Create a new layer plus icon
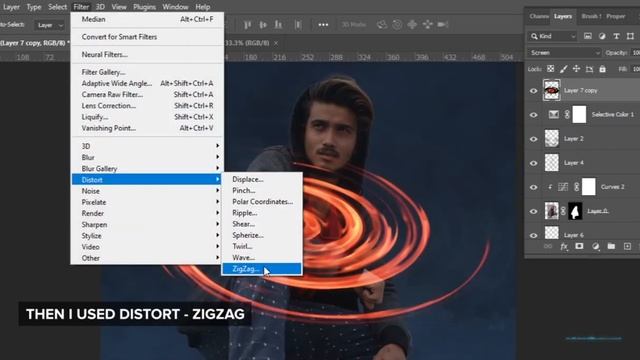 tap(627, 247)
